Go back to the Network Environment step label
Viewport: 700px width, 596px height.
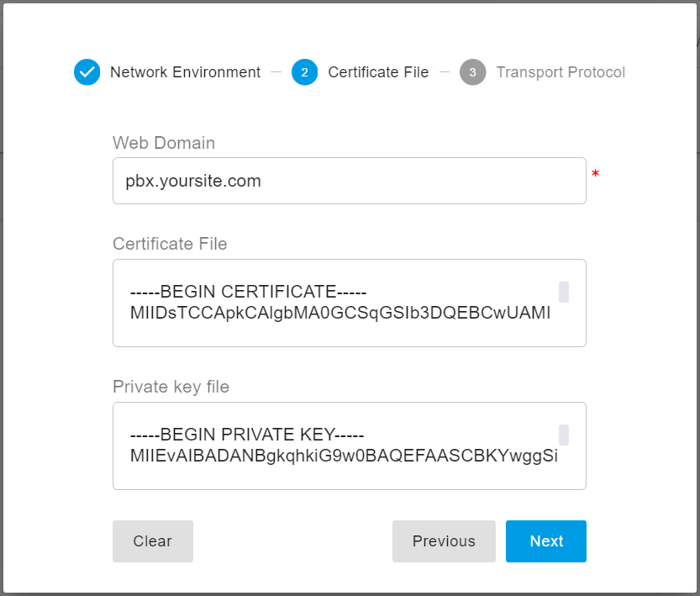(x=185, y=72)
